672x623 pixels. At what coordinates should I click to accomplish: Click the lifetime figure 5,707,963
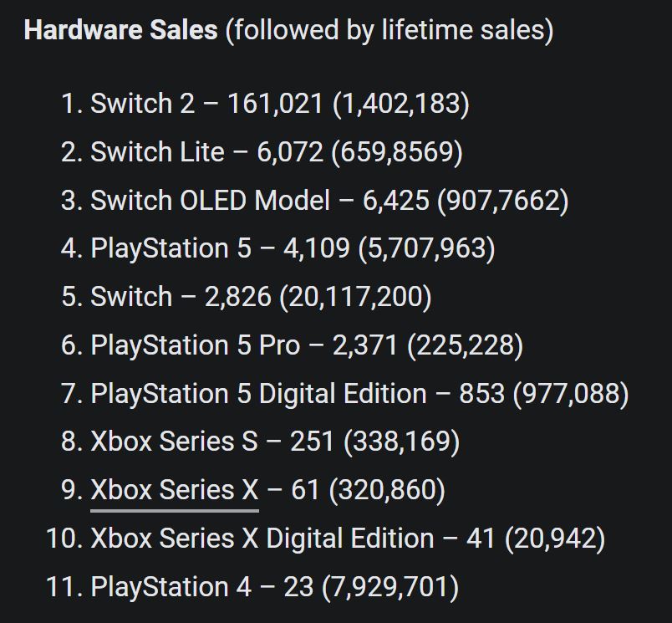coord(427,248)
